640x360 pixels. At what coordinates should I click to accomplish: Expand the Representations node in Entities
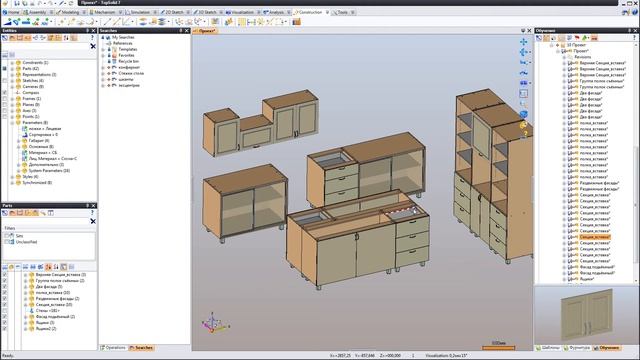coord(12,75)
